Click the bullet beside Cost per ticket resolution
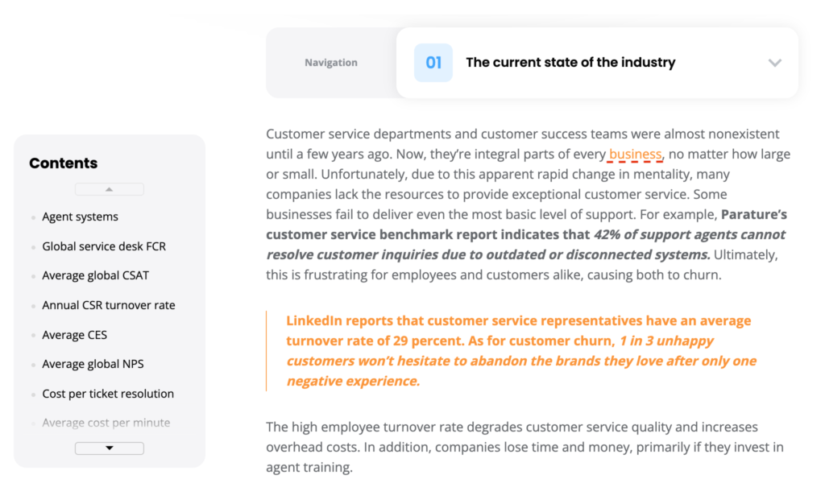Screen dimensions: 825x504 (x=32, y=394)
